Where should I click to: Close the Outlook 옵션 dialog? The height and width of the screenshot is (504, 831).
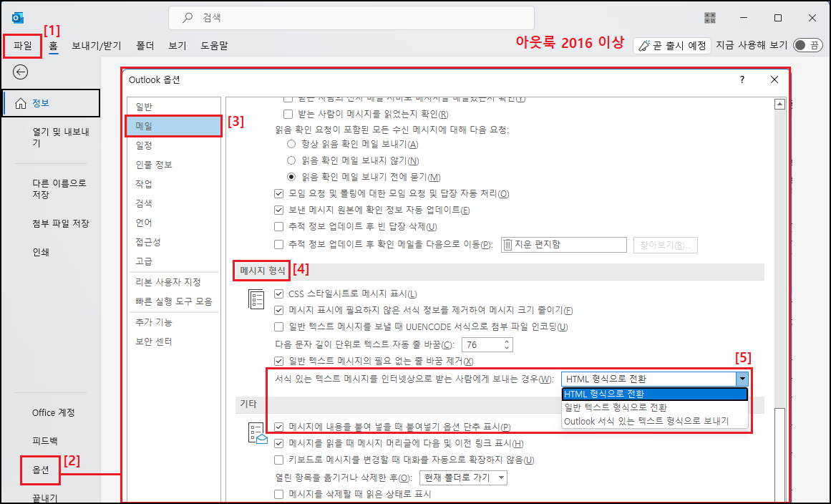tap(774, 79)
